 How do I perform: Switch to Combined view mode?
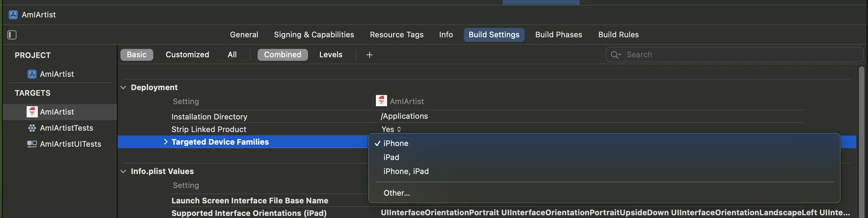click(x=282, y=55)
